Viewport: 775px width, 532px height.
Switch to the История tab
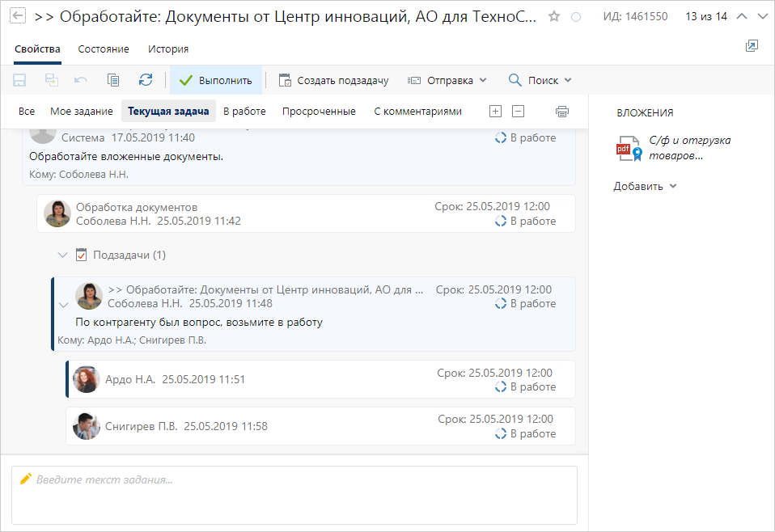[x=168, y=49]
